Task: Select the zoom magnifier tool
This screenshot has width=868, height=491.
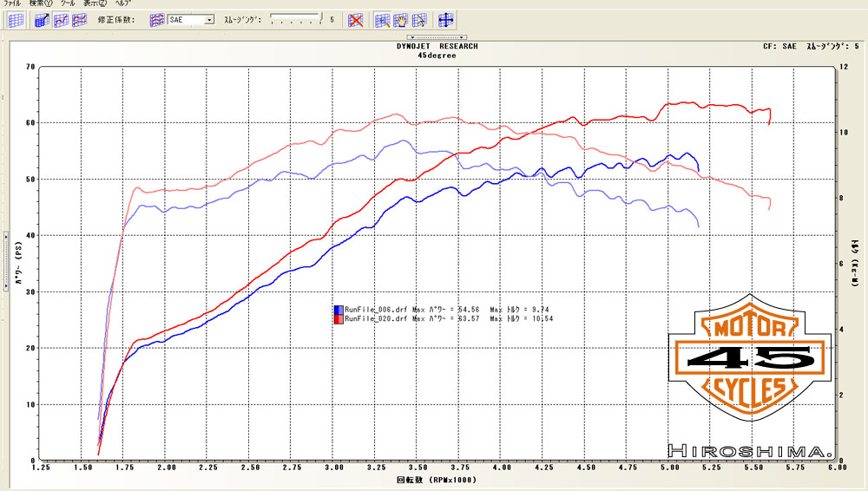Action: click(383, 19)
